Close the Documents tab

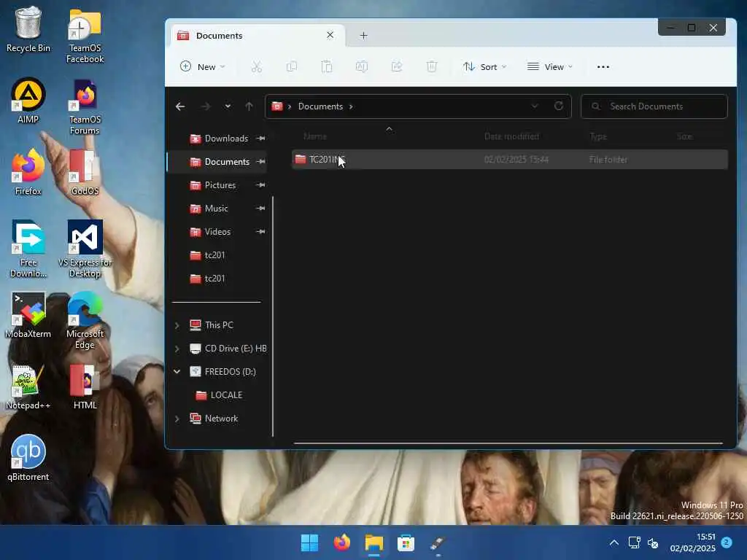[330, 35]
